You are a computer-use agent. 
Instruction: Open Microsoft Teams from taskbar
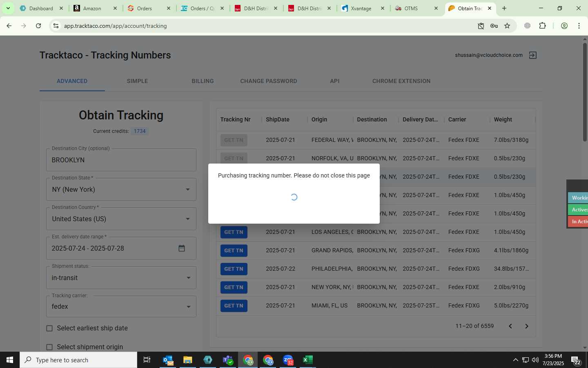coord(228,360)
